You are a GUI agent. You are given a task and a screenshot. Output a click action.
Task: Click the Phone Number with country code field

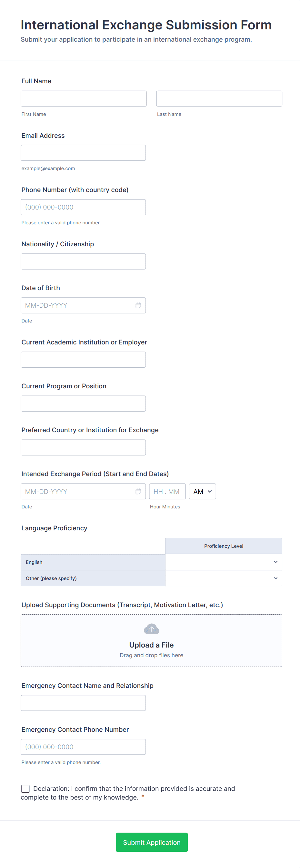tap(83, 207)
